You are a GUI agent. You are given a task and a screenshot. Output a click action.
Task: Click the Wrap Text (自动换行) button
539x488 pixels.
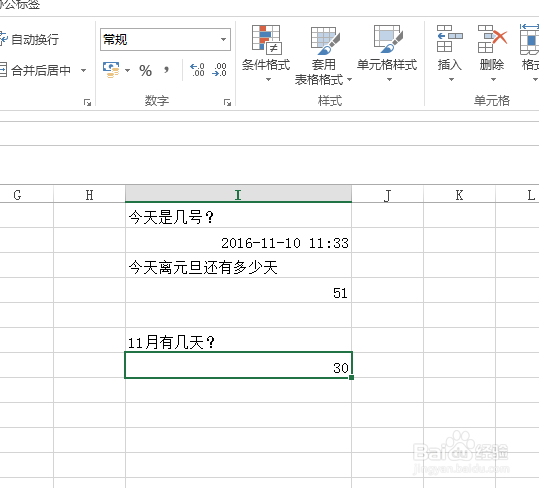[x=30, y=39]
